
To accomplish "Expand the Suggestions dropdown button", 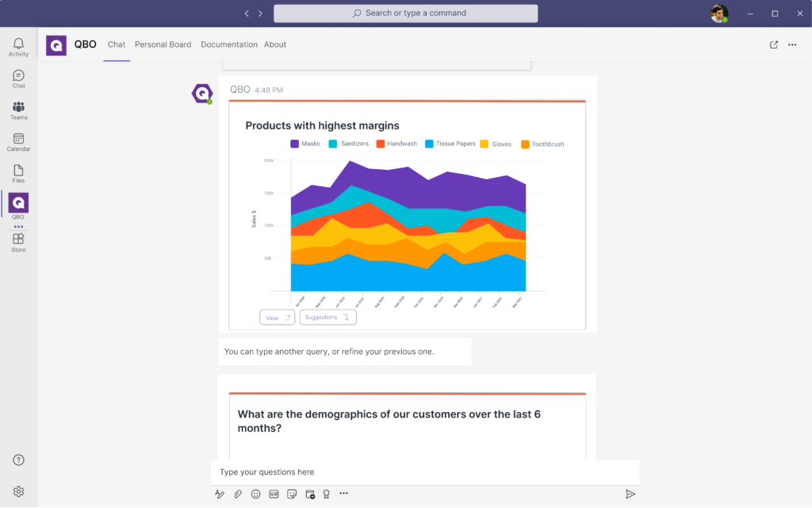I will pos(327,317).
